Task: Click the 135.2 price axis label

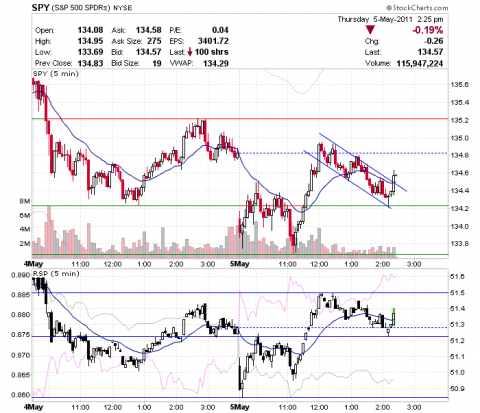Action: pyautogui.click(x=460, y=120)
